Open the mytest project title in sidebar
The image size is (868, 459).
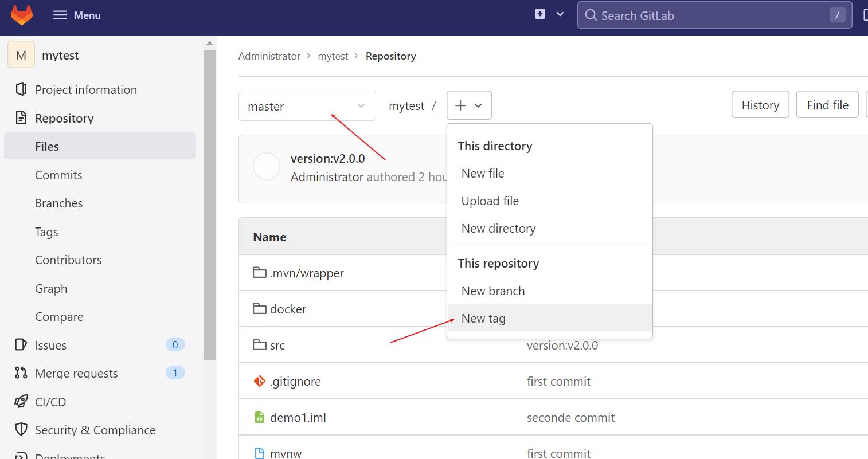coord(60,56)
